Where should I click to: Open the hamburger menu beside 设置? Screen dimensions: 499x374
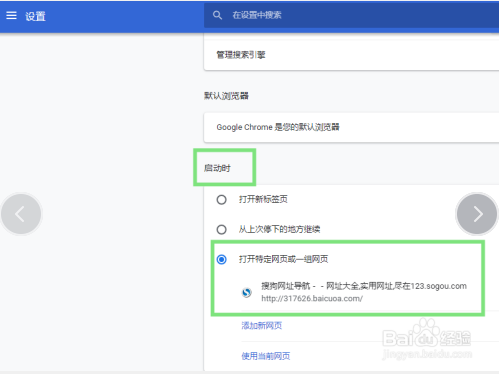click(11, 15)
